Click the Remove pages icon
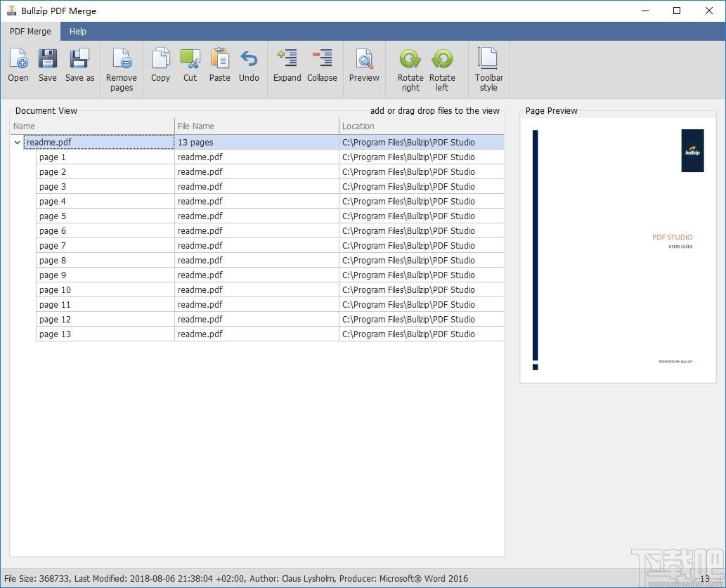Viewport: 726px width, 588px height. click(x=122, y=59)
